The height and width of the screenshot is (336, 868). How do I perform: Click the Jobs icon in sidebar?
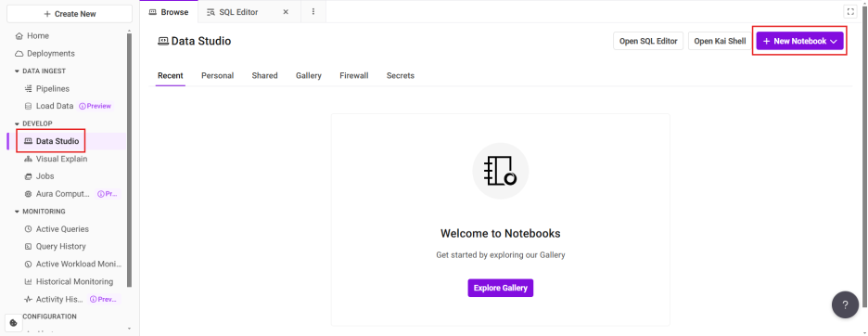(29, 176)
